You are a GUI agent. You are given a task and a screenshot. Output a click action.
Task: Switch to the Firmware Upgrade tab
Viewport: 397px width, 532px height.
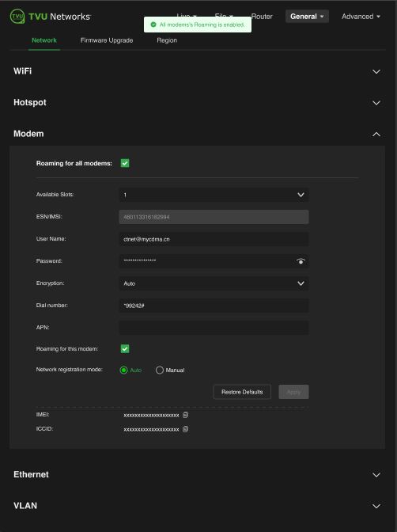107,40
